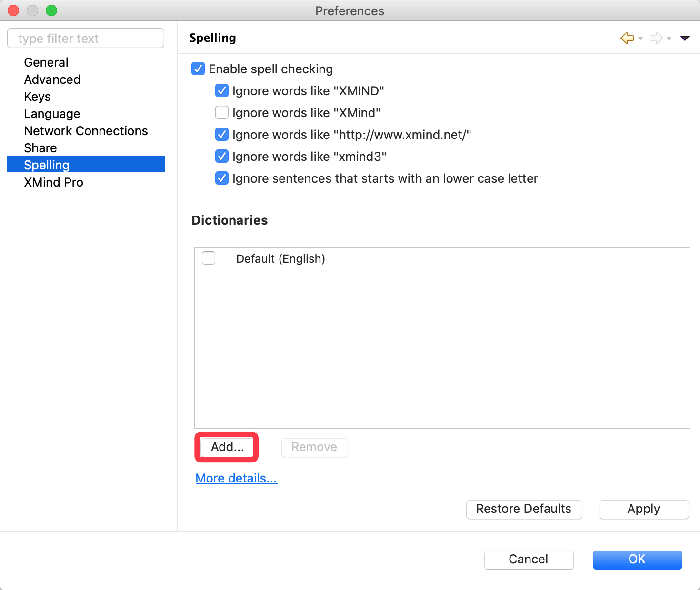Focus the type filter text field
Viewport: 700px width, 590px height.
86,38
